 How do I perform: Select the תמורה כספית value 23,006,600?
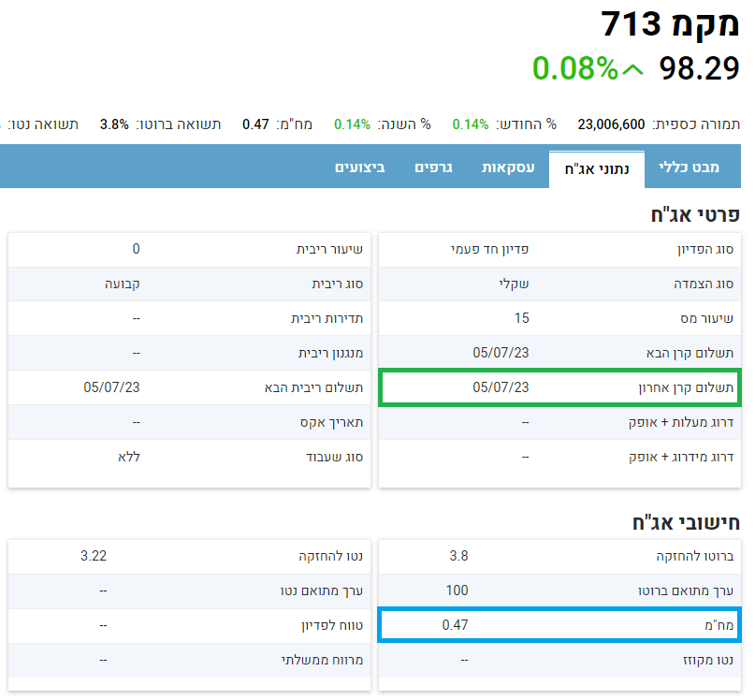[611, 124]
